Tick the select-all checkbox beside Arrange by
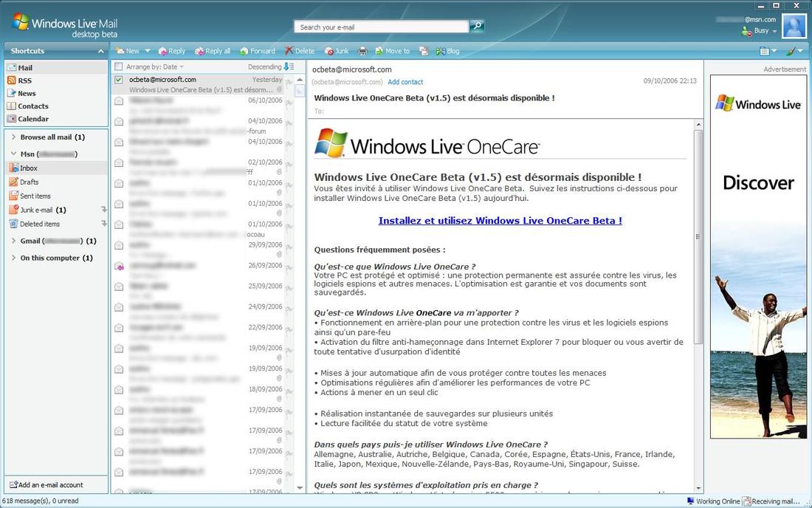 [x=119, y=66]
